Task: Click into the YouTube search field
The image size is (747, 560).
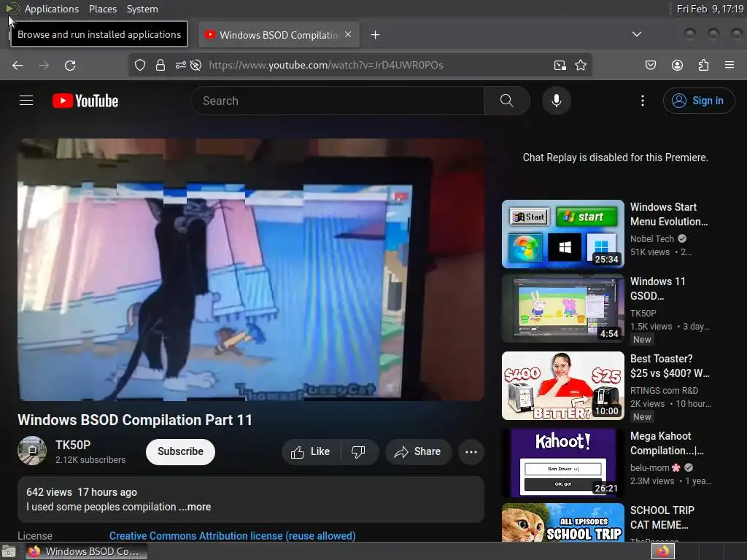Action: pos(337,101)
